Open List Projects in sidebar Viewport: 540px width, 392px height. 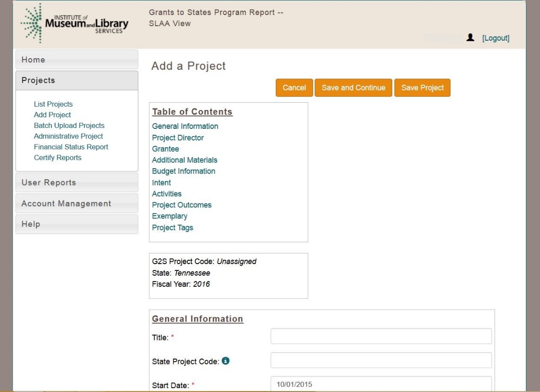53,104
